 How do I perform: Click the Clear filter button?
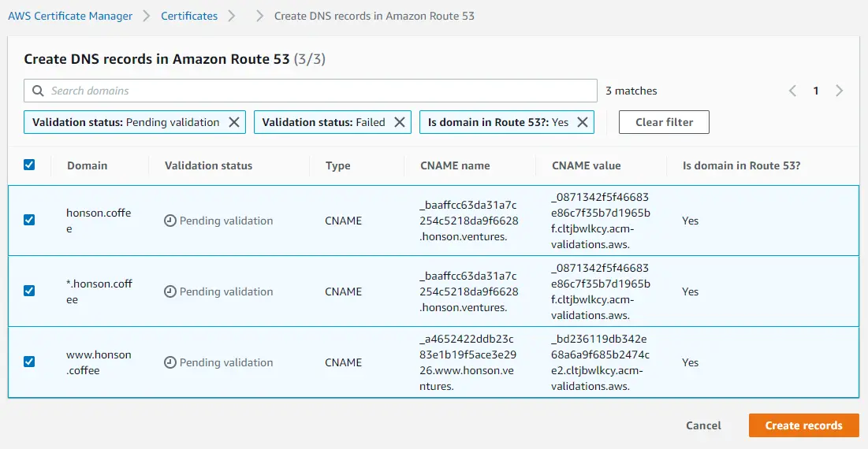tap(664, 122)
